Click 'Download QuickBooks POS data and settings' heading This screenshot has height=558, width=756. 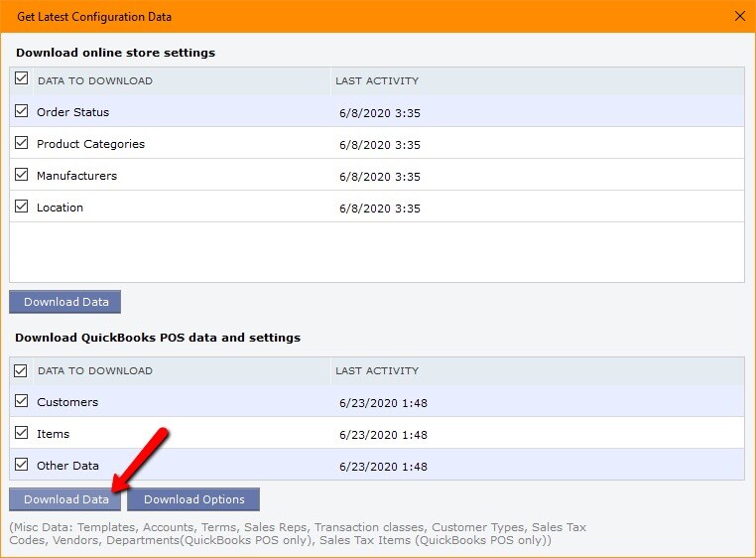(158, 338)
